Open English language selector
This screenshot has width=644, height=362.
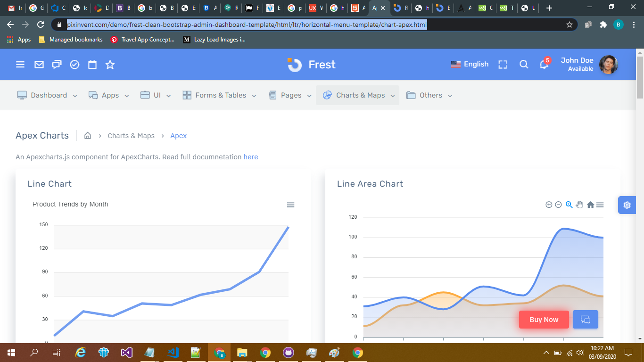(470, 65)
